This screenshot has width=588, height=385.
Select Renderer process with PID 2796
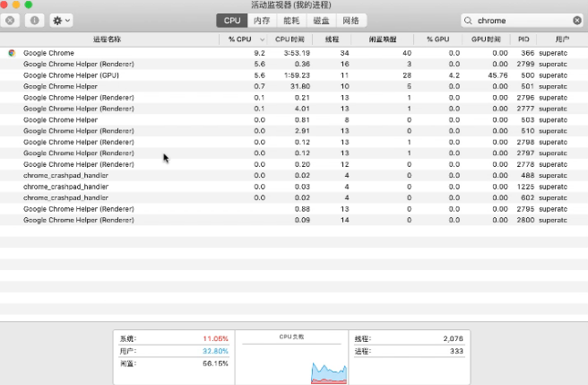pyautogui.click(x=294, y=98)
